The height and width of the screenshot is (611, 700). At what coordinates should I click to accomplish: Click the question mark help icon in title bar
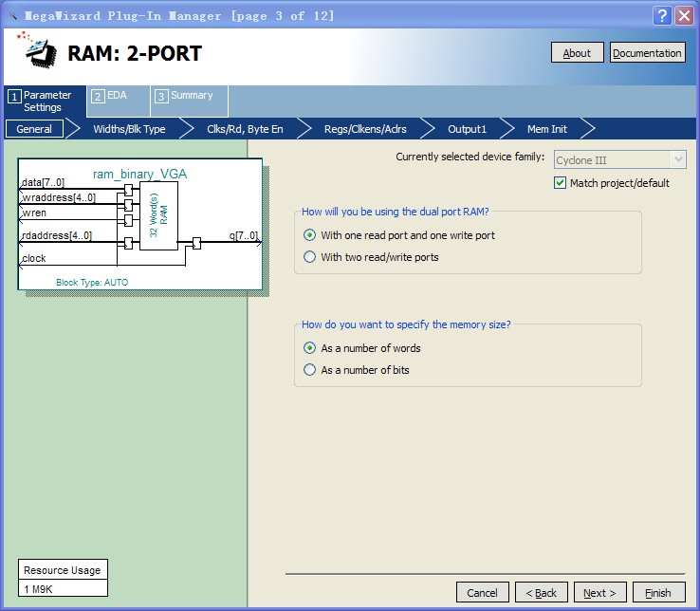click(x=662, y=16)
